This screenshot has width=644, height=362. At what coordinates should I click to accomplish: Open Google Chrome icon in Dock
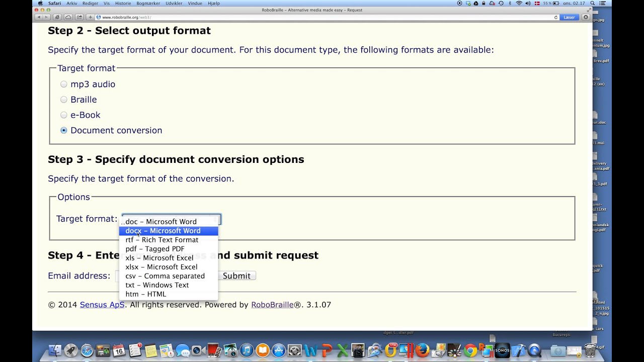470,350
